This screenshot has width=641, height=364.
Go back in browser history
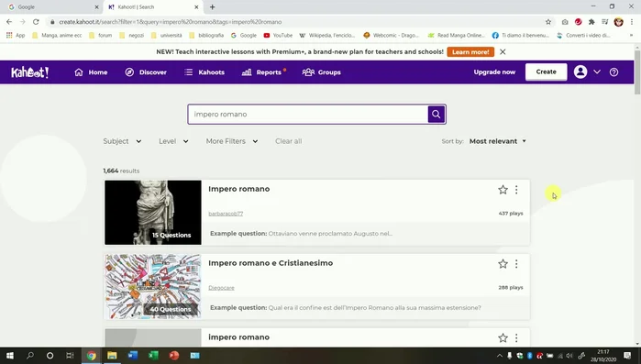pos(9,22)
